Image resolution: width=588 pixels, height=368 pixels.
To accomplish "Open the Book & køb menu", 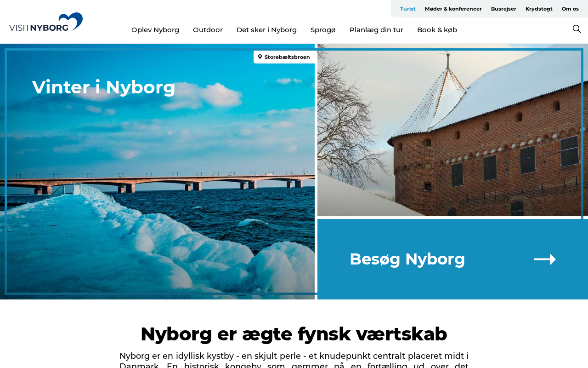I will click(437, 30).
